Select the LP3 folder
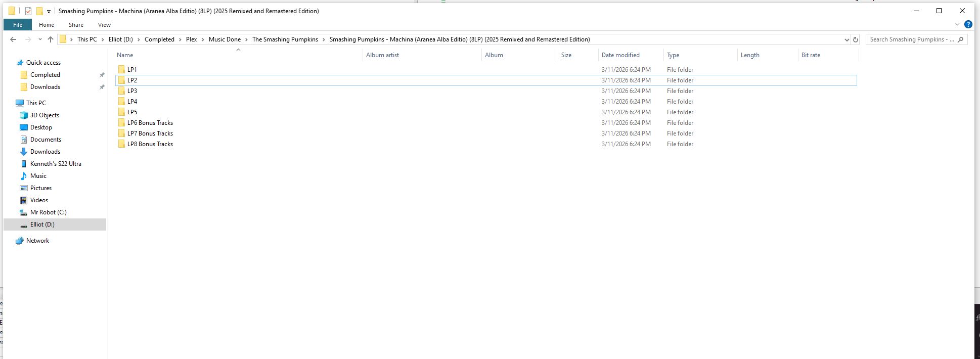Viewport: 980px width, 359px height. pos(132,91)
